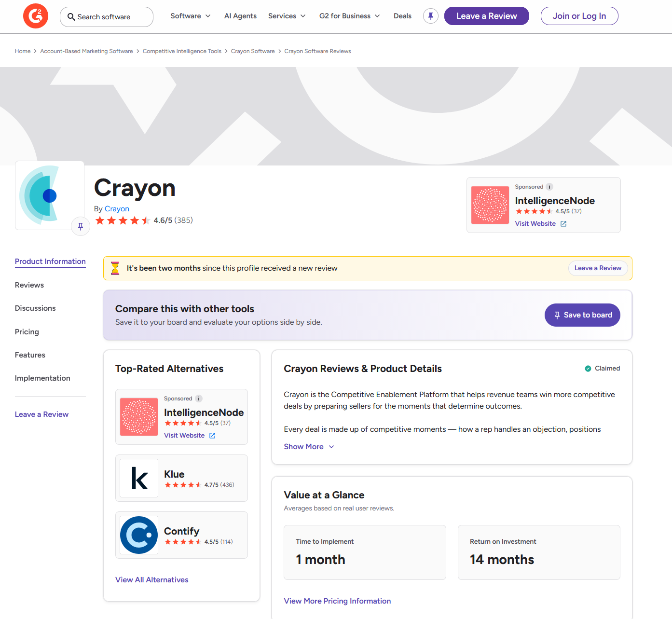Click the search magnifier icon

(71, 16)
